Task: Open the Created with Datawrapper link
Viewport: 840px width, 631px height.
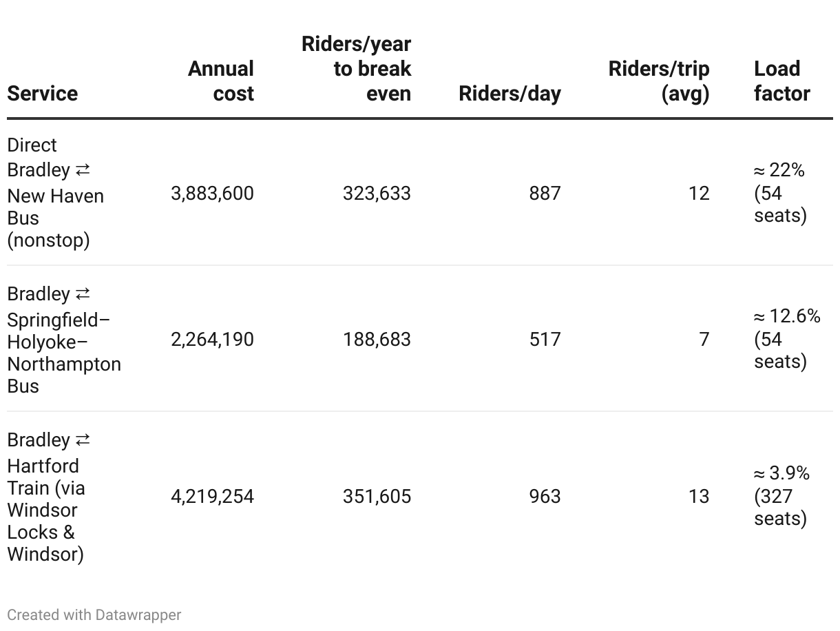Action: point(94,614)
